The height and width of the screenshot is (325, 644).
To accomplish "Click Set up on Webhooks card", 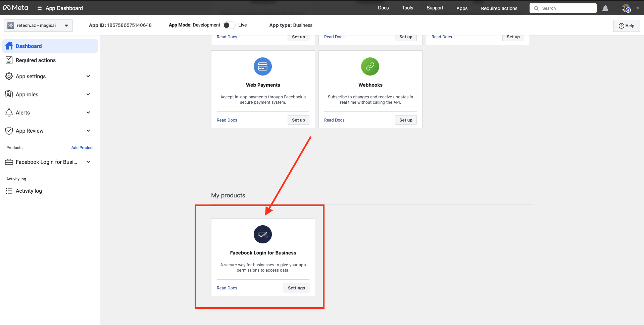I will tap(405, 120).
